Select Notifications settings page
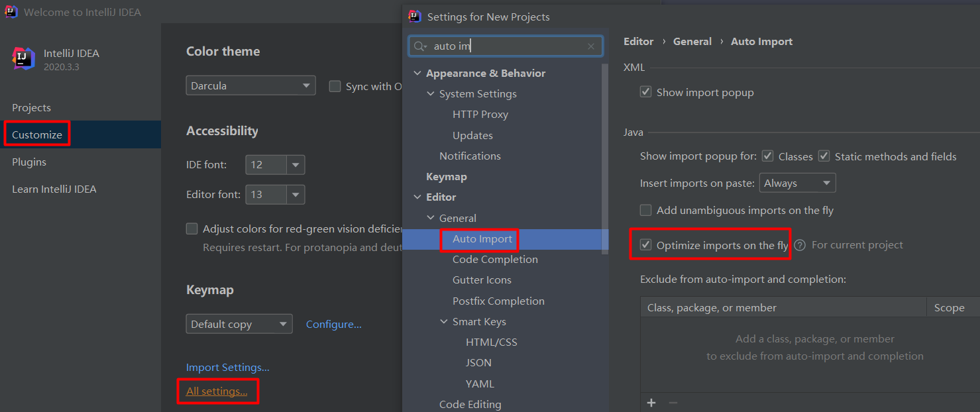Image resolution: width=980 pixels, height=412 pixels. [x=470, y=156]
